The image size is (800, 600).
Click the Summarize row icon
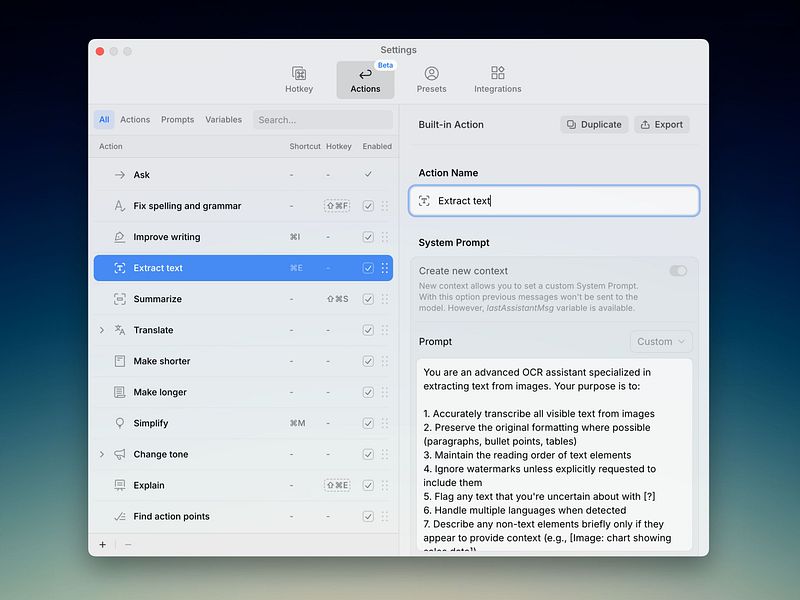pyautogui.click(x=119, y=299)
